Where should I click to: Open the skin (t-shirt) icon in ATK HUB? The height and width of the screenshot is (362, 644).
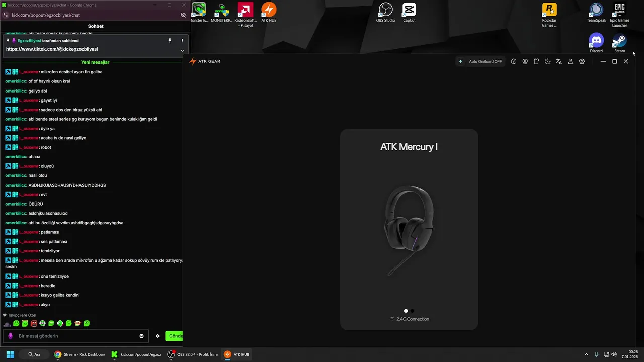pyautogui.click(x=536, y=61)
